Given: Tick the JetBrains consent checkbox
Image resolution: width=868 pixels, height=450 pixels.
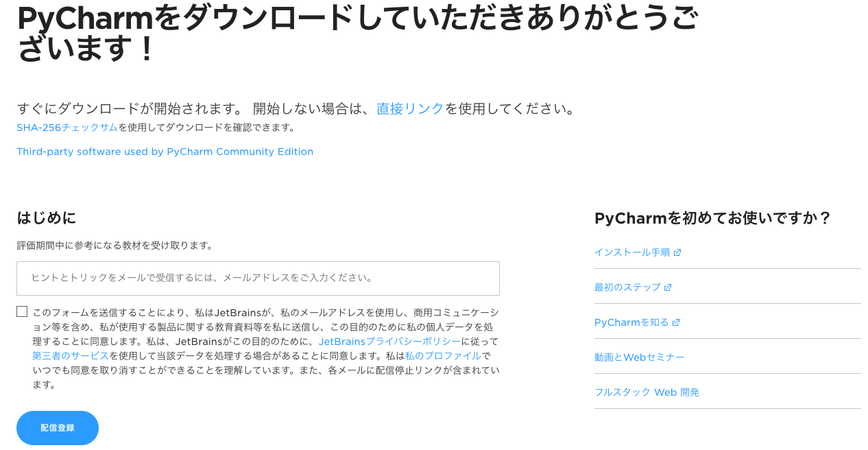Looking at the screenshot, I should 22,311.
